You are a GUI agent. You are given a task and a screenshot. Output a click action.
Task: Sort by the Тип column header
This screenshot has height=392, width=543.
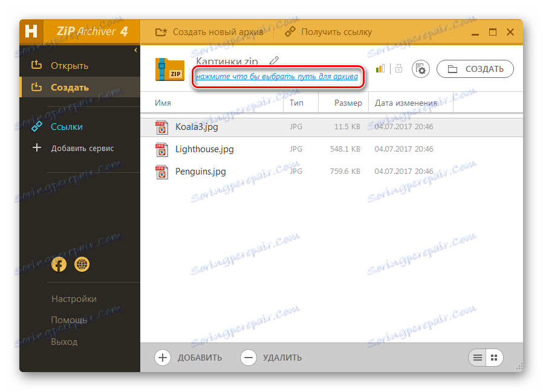click(x=296, y=103)
